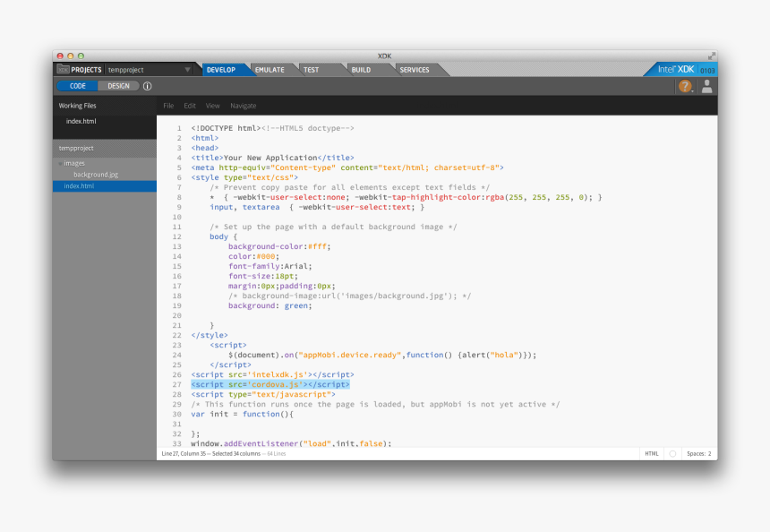Toggle fullscreen with the window expand icon
Image resolution: width=770 pixels, height=532 pixels.
(711, 56)
